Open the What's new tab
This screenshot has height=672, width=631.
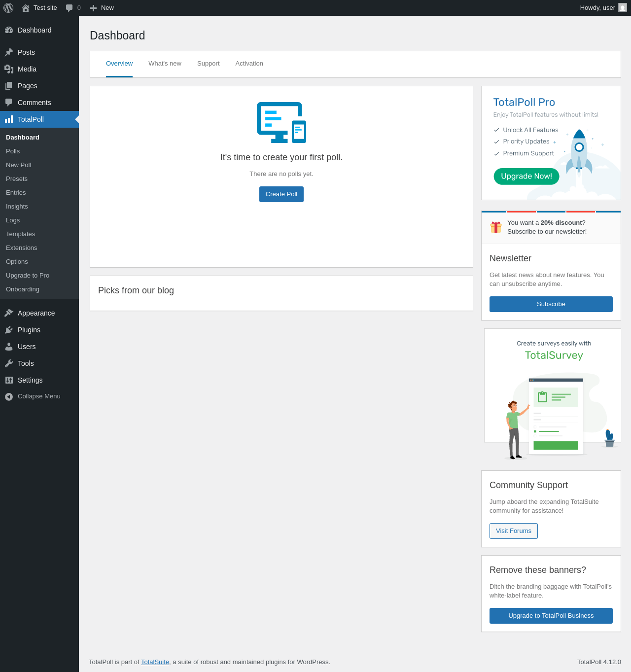coord(165,64)
